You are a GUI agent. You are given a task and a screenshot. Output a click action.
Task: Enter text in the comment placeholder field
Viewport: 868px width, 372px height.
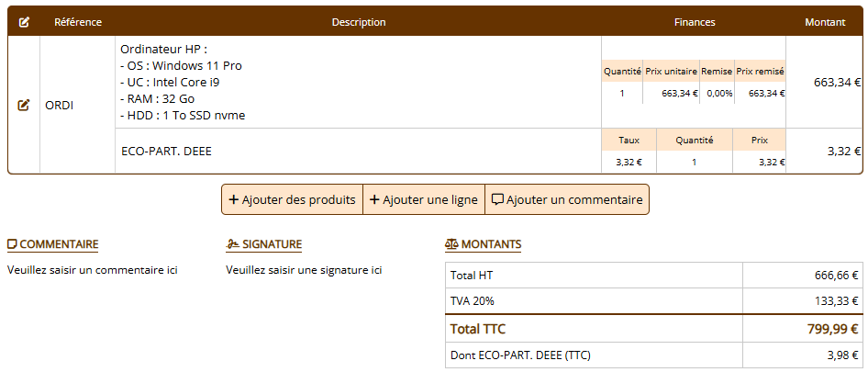click(92, 270)
